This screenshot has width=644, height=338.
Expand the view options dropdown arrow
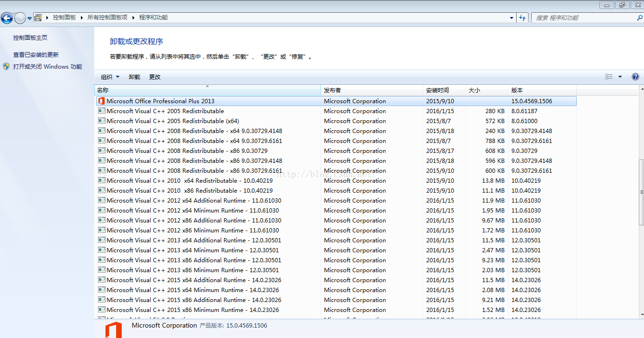[620, 77]
